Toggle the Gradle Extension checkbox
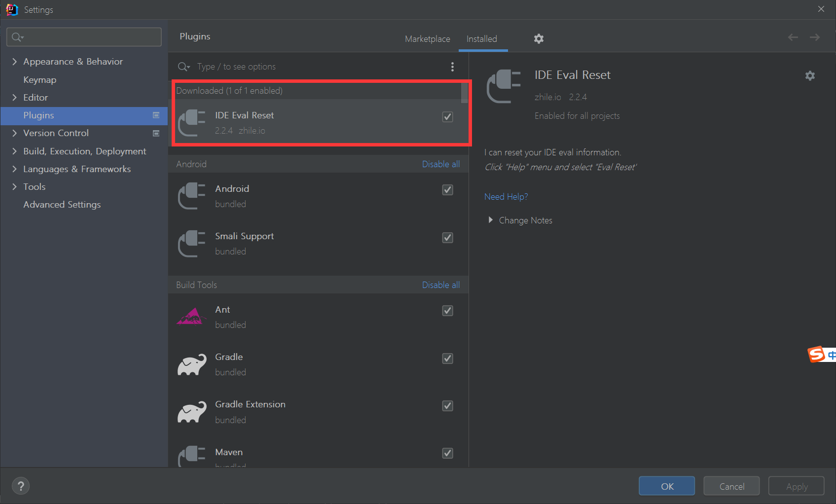Image resolution: width=836 pixels, height=504 pixels. click(x=448, y=406)
